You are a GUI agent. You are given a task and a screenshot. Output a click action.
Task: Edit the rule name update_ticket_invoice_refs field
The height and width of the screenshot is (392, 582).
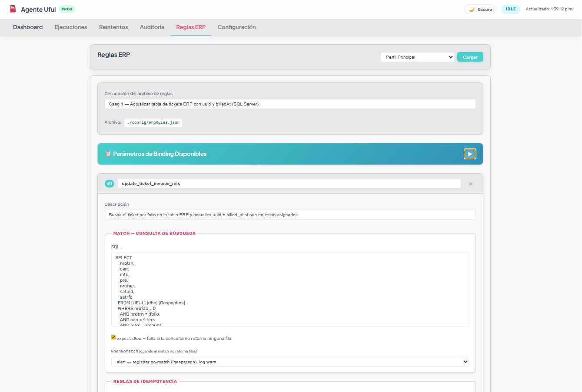tap(289, 184)
